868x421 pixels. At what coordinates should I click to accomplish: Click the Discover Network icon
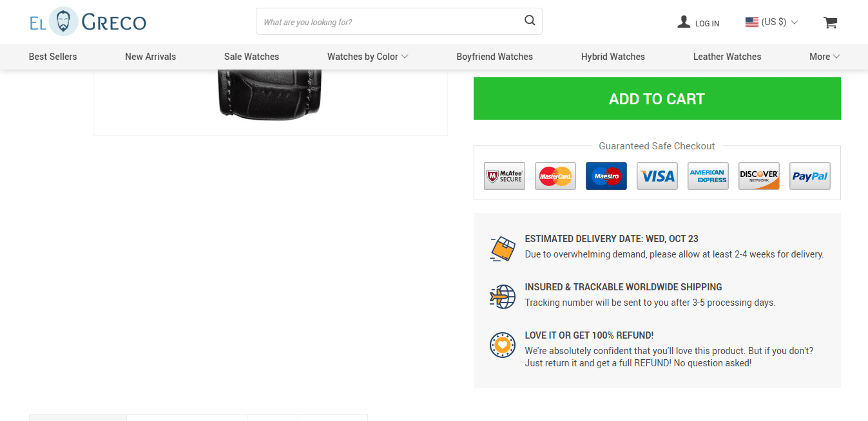click(758, 176)
